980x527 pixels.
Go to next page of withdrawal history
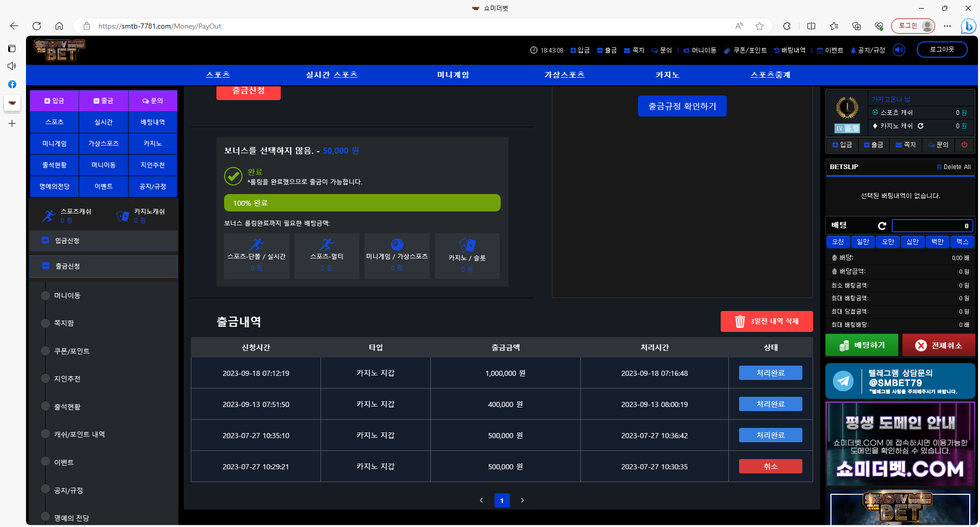pyautogui.click(x=522, y=500)
